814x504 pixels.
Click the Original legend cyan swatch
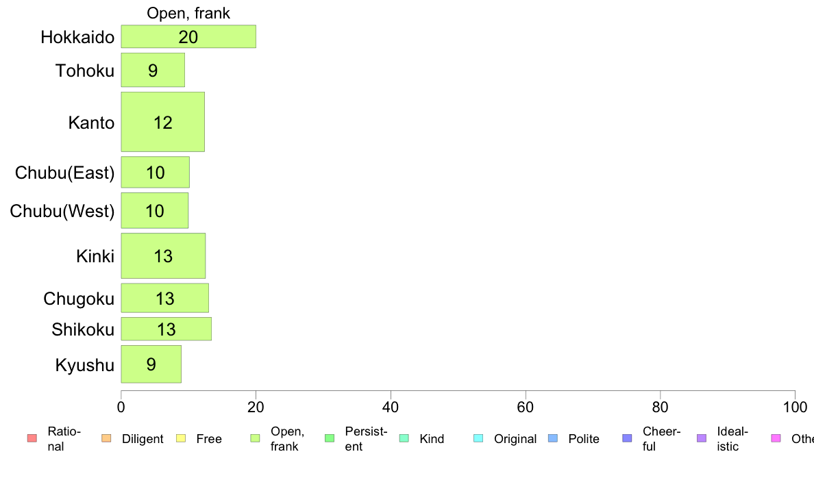[479, 438]
